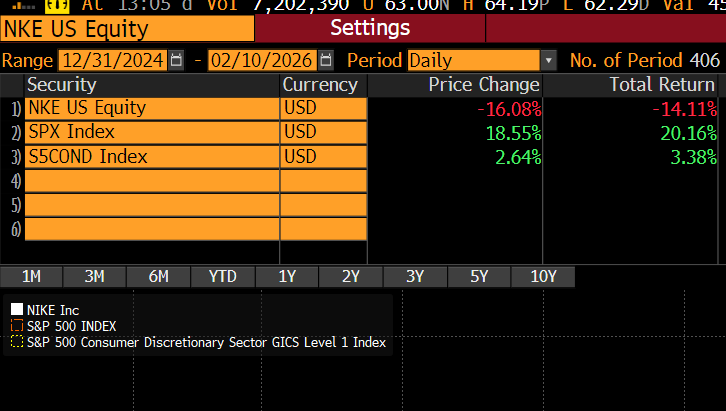Select the 10Y range button
The width and height of the screenshot is (726, 411).
point(543,276)
